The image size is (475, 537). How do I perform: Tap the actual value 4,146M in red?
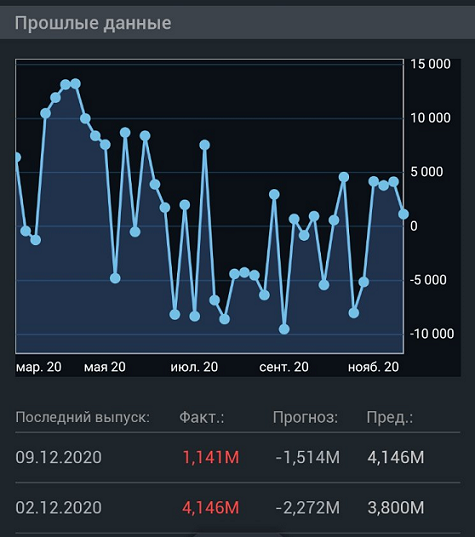pyautogui.click(x=211, y=508)
